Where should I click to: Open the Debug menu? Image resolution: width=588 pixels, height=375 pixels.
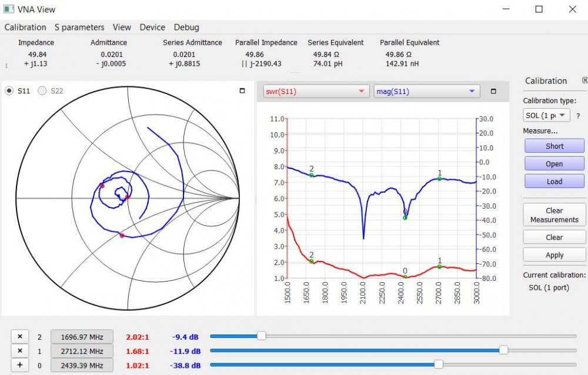pos(186,28)
